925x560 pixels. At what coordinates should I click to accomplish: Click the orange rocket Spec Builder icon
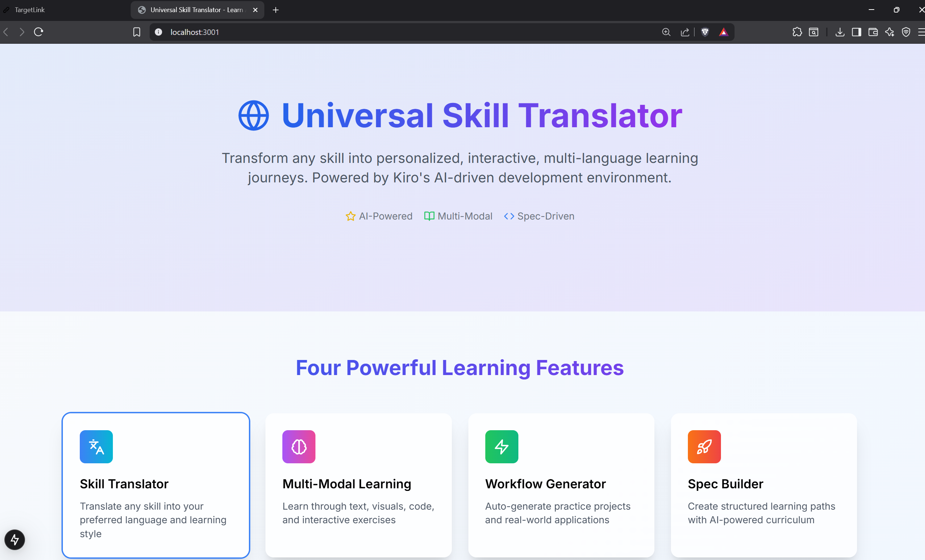[x=704, y=447]
